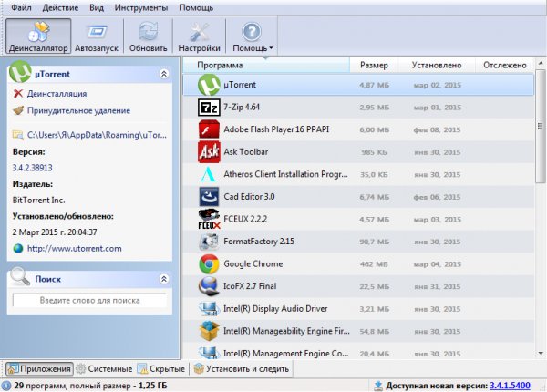Click Принудительное удаление action
This screenshot has height=392, width=547.
pyautogui.click(x=78, y=110)
